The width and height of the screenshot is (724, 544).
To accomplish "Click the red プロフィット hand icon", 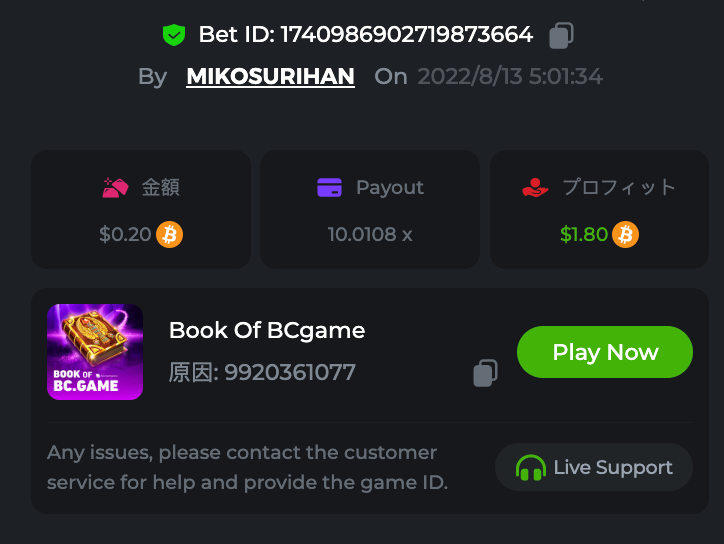I will 537,187.
